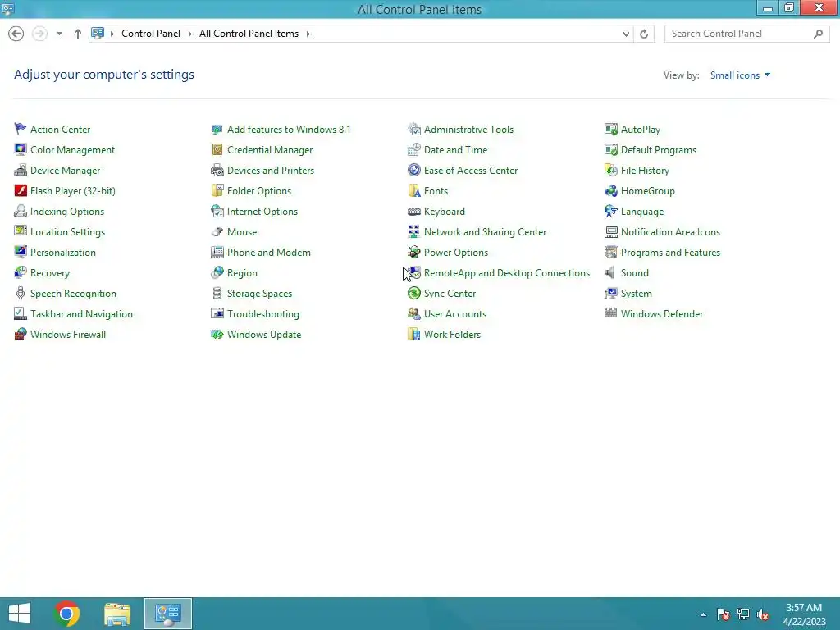Click the AutoPlay icon
840x630 pixels.
(610, 129)
